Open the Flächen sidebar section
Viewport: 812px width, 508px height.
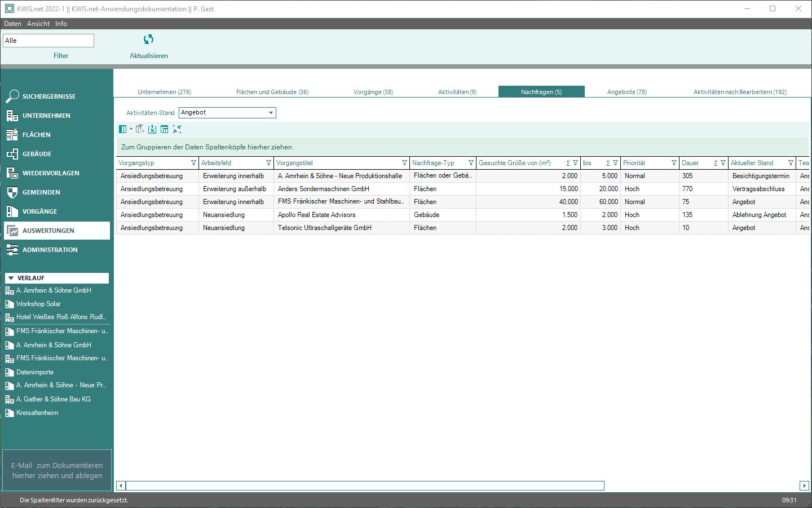click(56, 135)
